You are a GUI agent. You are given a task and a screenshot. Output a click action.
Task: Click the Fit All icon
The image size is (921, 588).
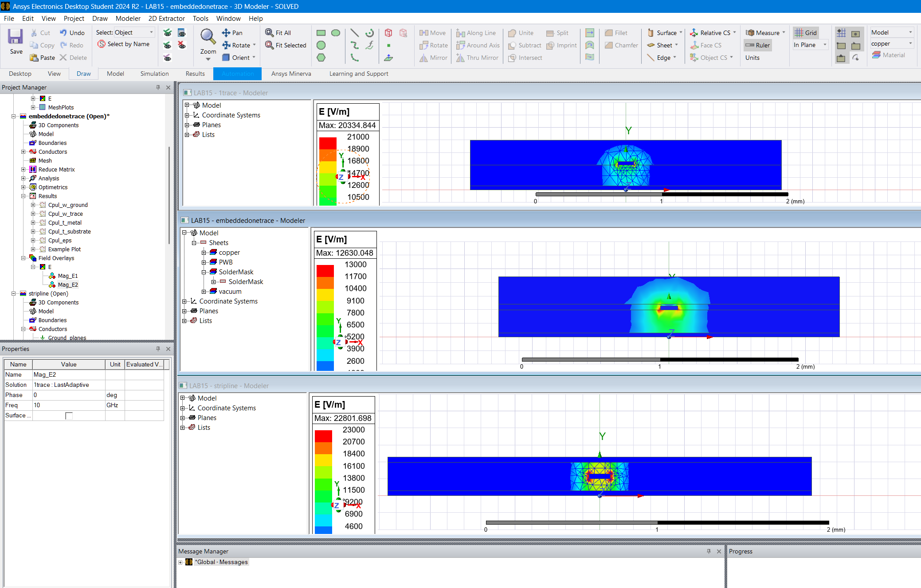click(x=269, y=33)
